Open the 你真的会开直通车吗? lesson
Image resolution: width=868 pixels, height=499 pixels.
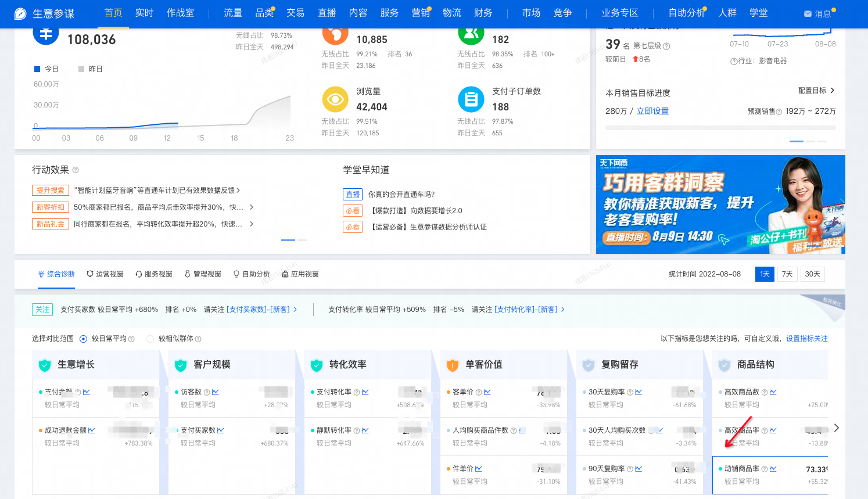(401, 195)
